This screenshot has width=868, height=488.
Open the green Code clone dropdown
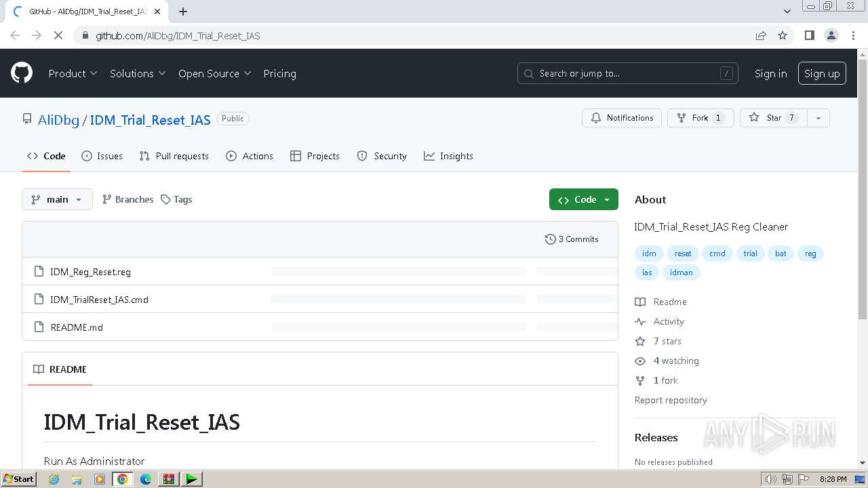584,199
